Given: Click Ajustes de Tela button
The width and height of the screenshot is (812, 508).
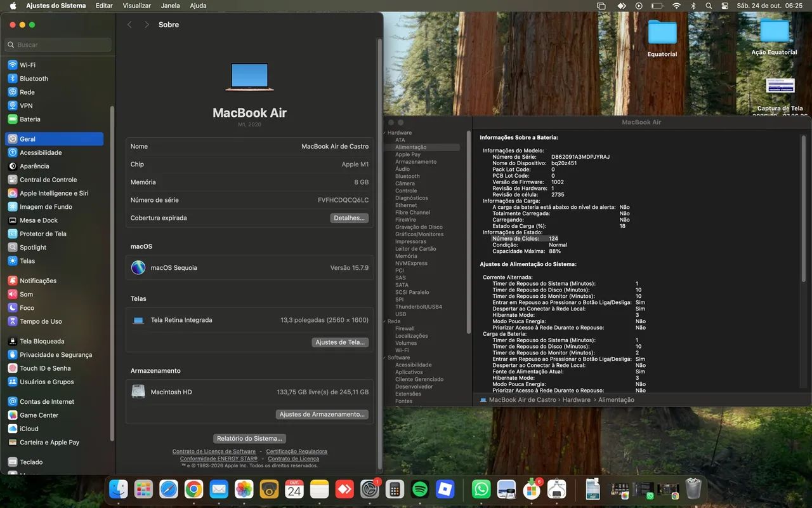Looking at the screenshot, I should pyautogui.click(x=340, y=342).
